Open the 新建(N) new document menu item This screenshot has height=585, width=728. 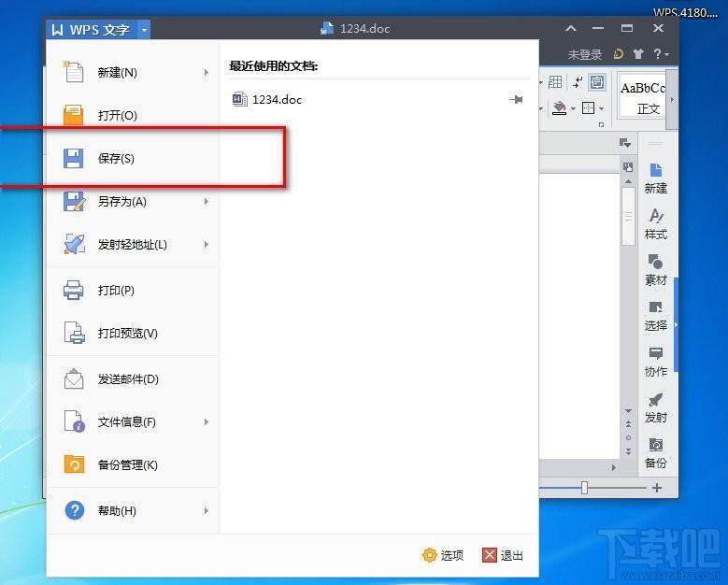pyautogui.click(x=133, y=73)
